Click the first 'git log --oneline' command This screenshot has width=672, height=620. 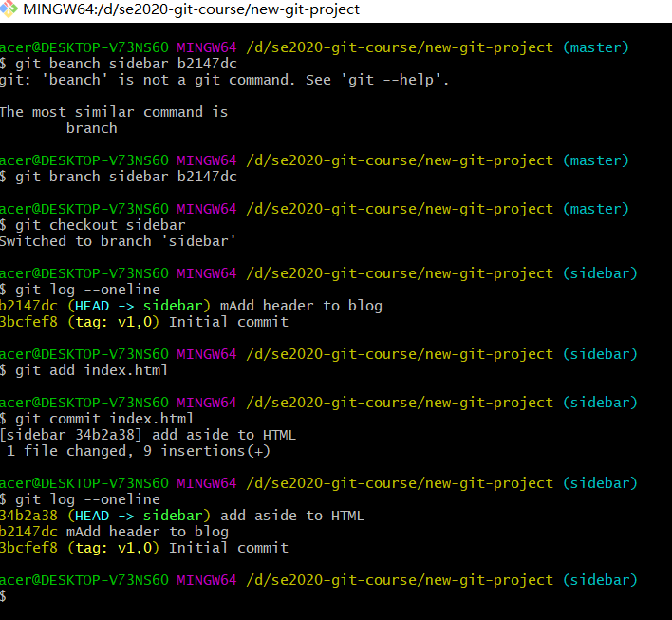pyautogui.click(x=80, y=290)
